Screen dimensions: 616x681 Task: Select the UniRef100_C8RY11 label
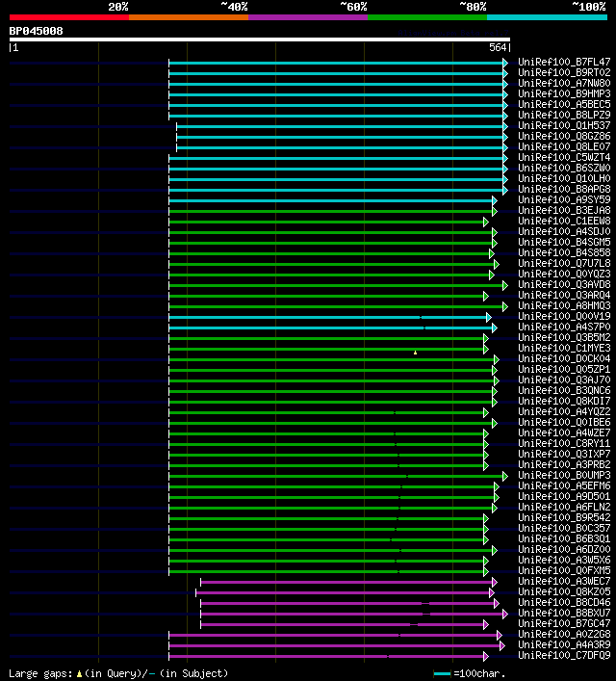[564, 444]
